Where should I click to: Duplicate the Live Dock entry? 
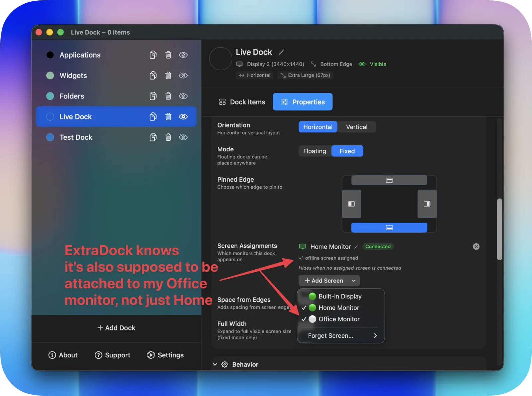tap(153, 117)
